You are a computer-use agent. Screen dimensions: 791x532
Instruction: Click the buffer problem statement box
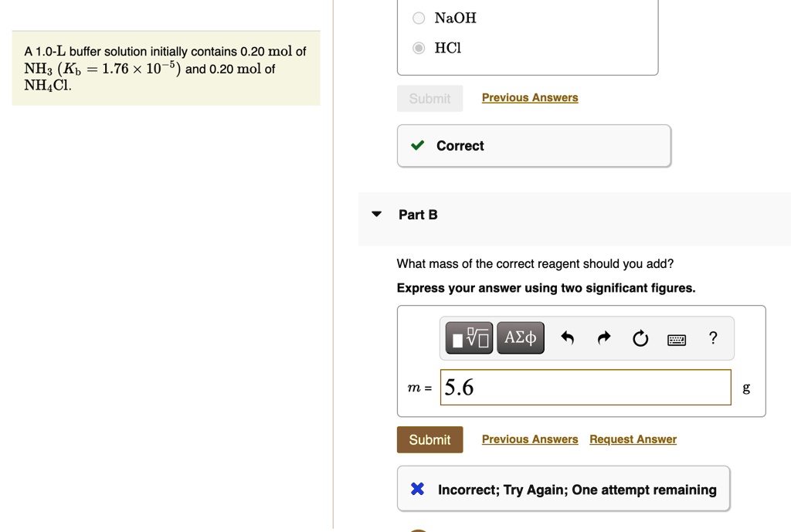coord(165,69)
